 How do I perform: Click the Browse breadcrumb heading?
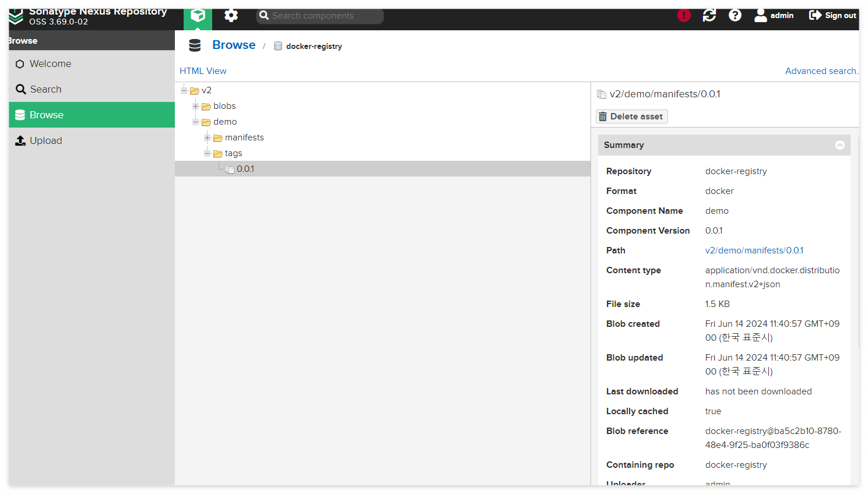(234, 45)
